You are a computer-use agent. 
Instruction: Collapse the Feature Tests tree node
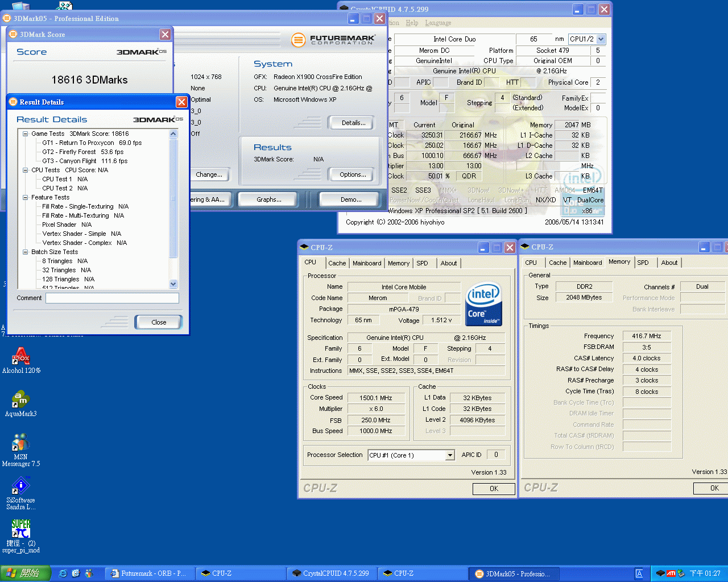25,198
